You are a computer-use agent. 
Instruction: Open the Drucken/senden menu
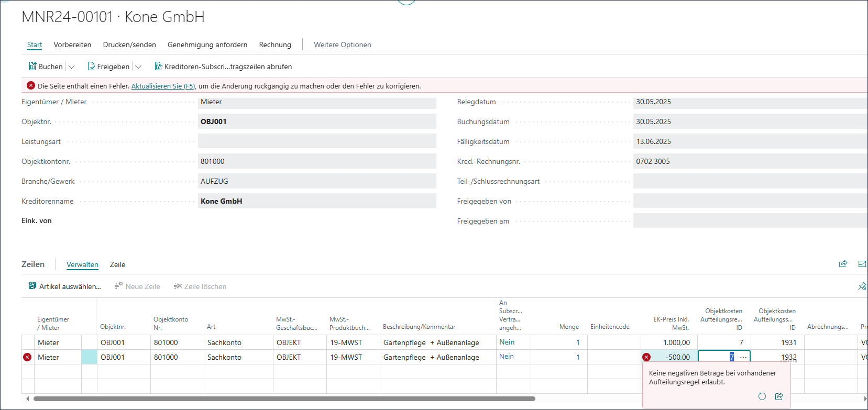coord(129,45)
